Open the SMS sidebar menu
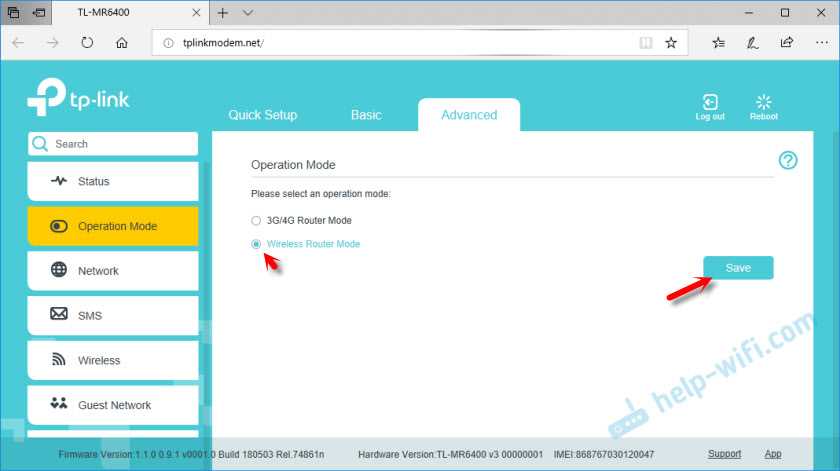Screen dimensions: 840x471 (113, 316)
